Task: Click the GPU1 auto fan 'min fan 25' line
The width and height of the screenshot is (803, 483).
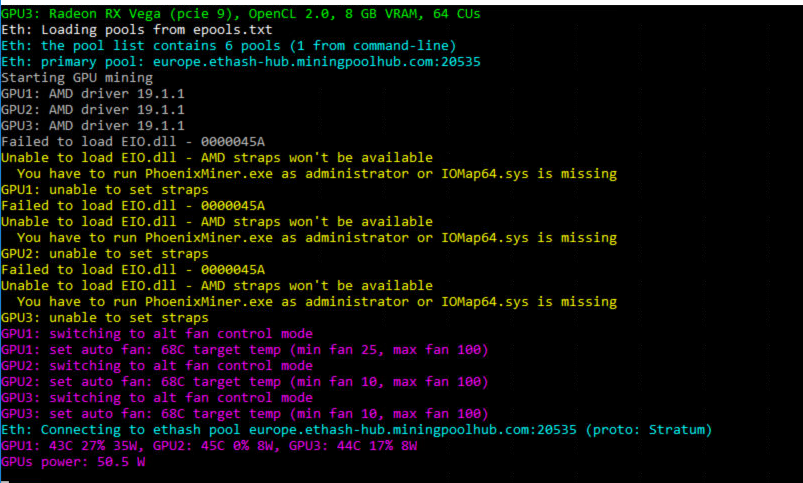Action: pos(245,350)
